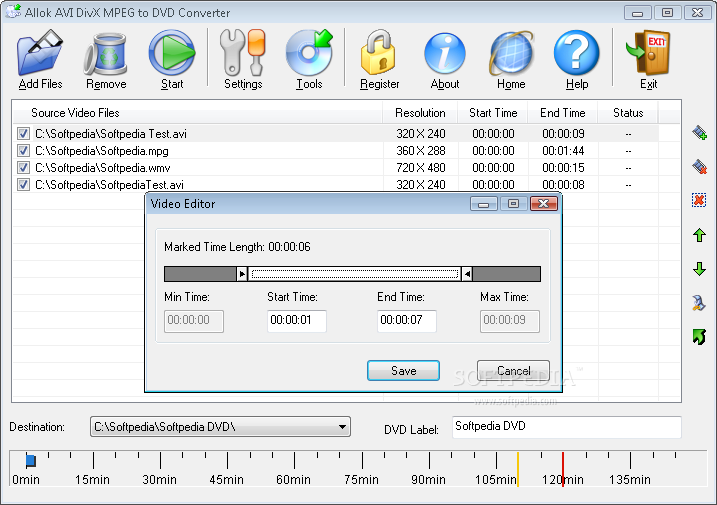Click the Max Time field 00:00:09
Image resolution: width=717 pixels, height=505 pixels.
click(x=509, y=320)
